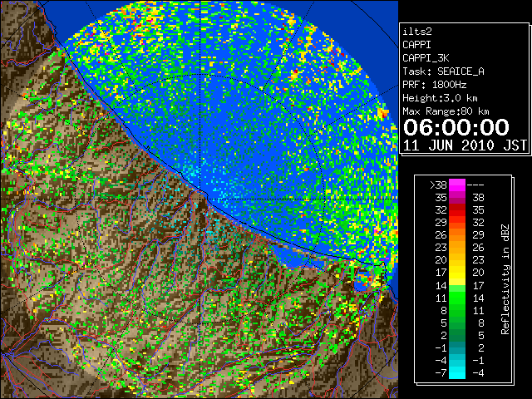Click the 'PRF: 1800Hz' line

tap(434, 85)
